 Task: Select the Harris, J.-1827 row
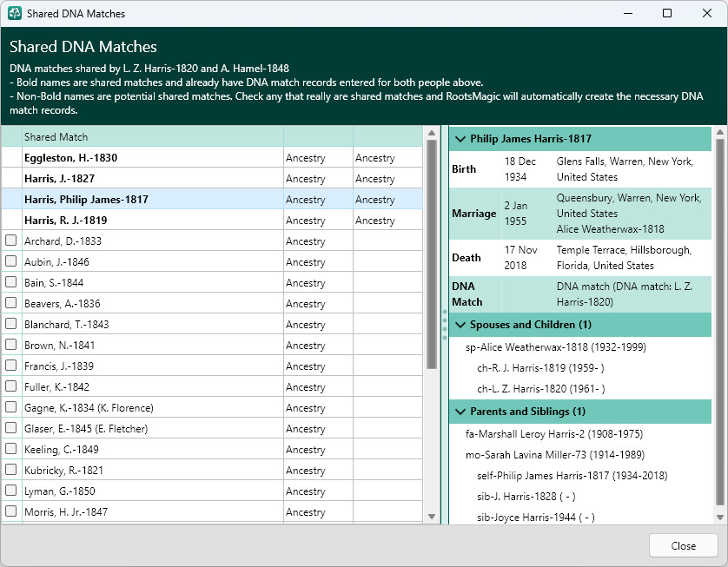(212, 179)
